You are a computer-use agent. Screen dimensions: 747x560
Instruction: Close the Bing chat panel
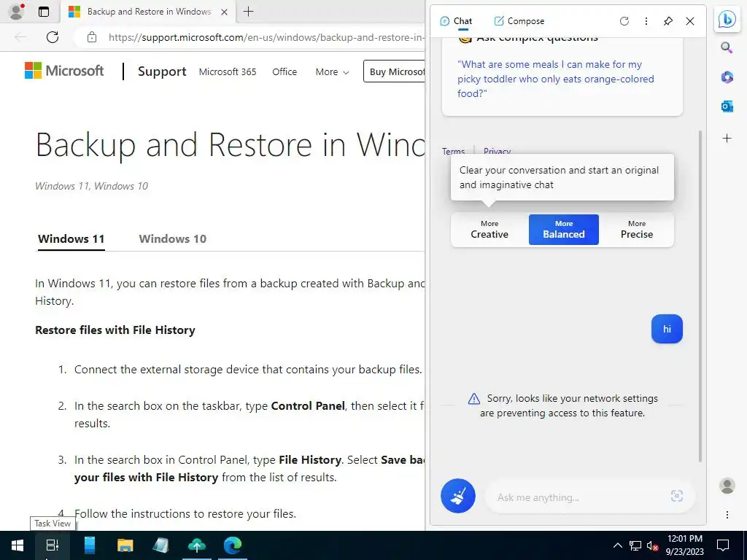(690, 21)
